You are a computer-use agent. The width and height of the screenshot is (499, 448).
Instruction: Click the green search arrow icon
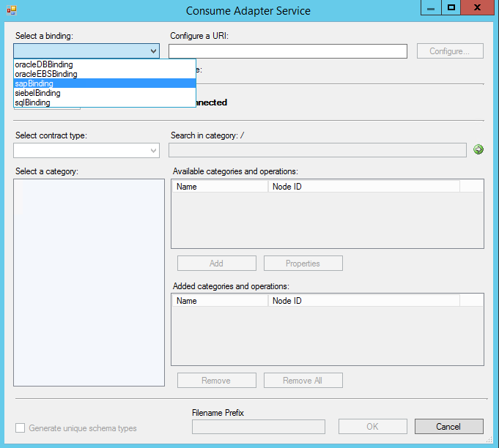478,149
